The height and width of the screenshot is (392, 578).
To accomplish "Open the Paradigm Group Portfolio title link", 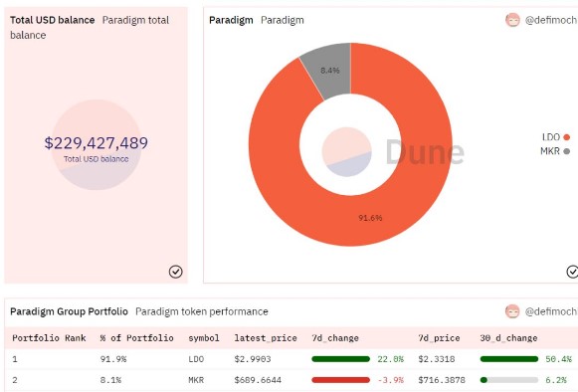I will pyautogui.click(x=69, y=311).
